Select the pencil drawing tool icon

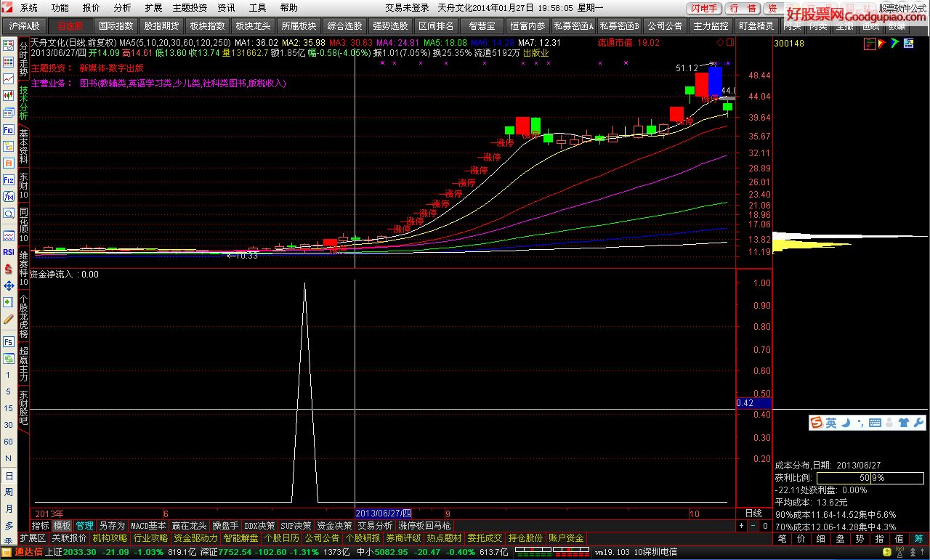tap(8, 319)
